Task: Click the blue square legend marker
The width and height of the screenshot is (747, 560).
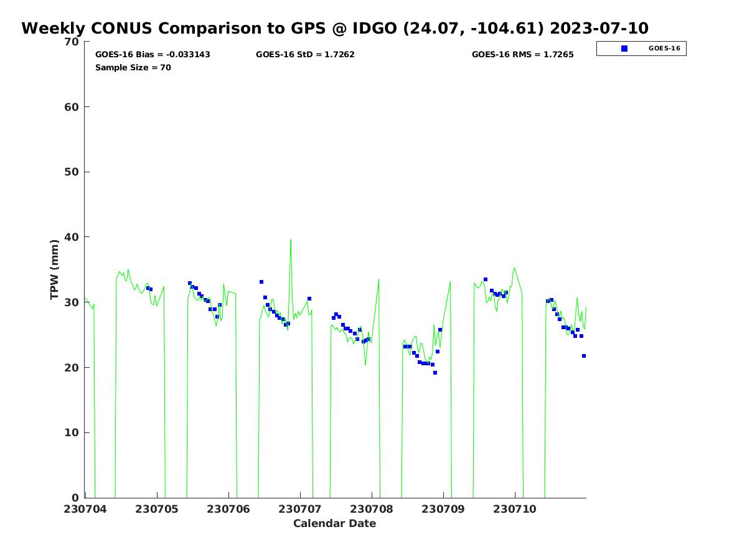Action: coord(624,49)
